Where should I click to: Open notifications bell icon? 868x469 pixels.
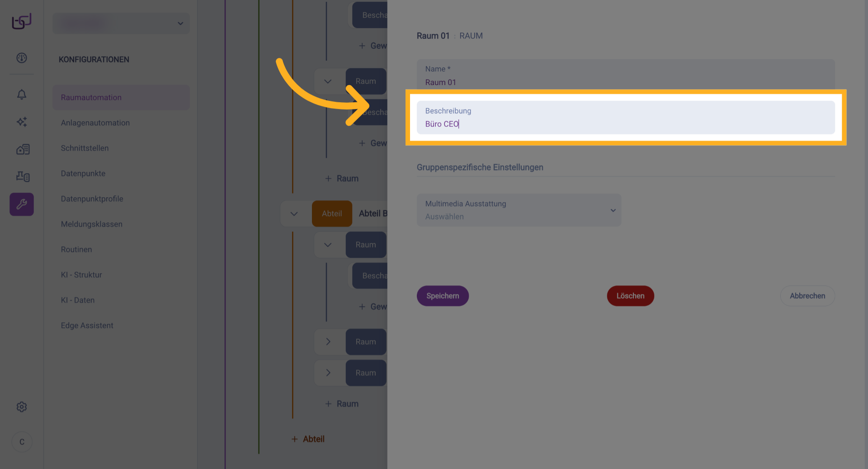(x=22, y=95)
